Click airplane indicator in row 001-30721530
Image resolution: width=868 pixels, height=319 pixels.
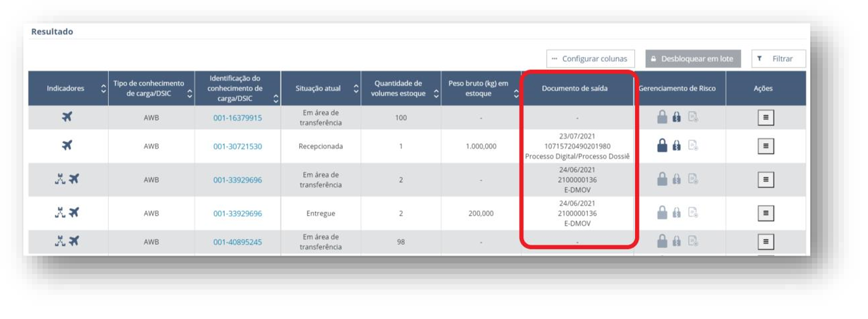click(x=67, y=145)
